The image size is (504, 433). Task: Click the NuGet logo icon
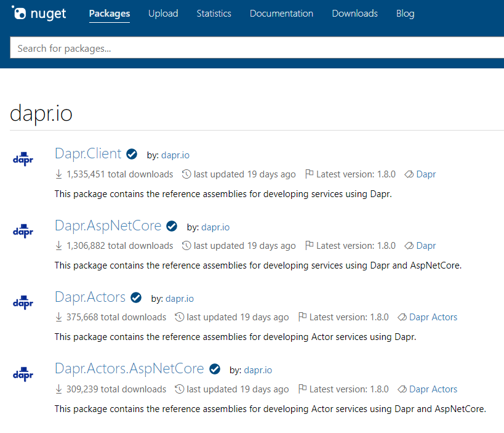pos(18,13)
